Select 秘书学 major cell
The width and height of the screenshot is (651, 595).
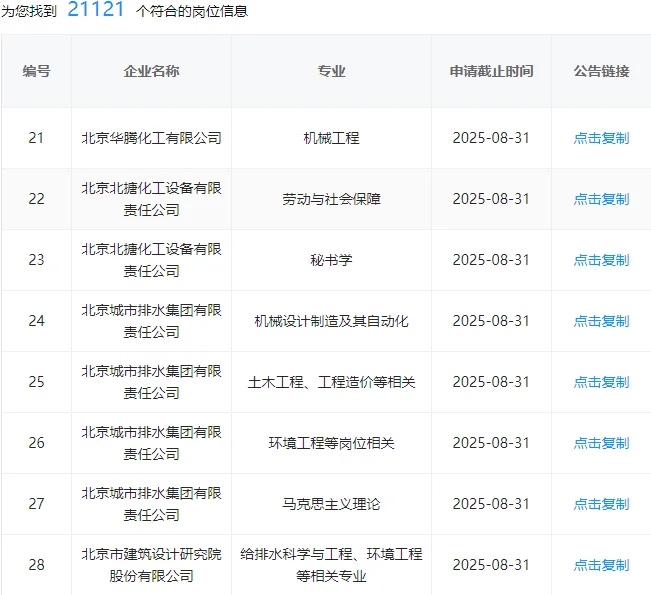(331, 260)
